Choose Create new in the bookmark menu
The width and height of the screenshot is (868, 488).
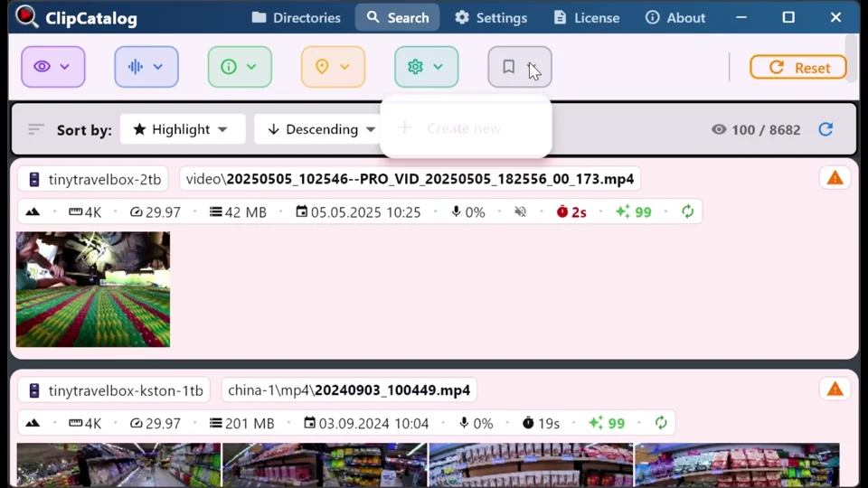[464, 128]
